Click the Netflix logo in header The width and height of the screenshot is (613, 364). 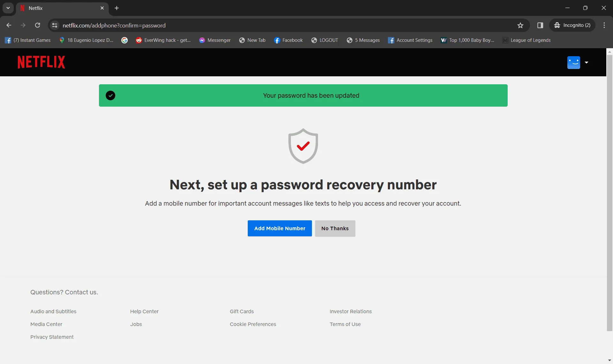[x=41, y=62]
